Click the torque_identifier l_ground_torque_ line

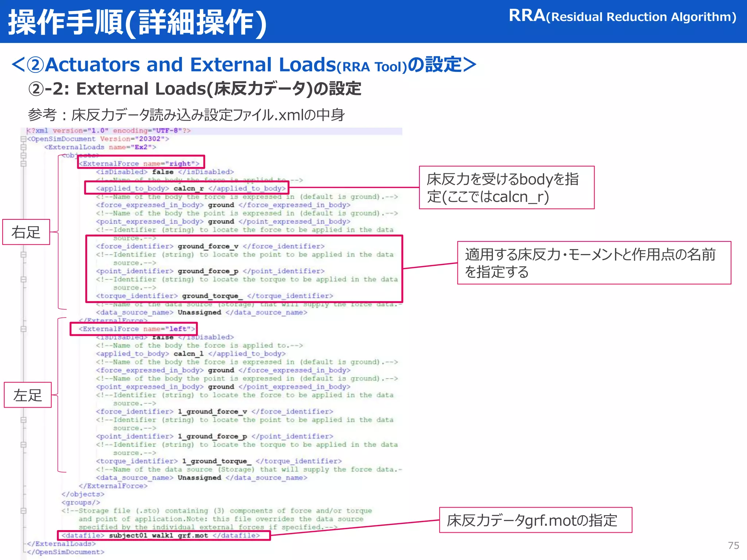pyautogui.click(x=219, y=461)
